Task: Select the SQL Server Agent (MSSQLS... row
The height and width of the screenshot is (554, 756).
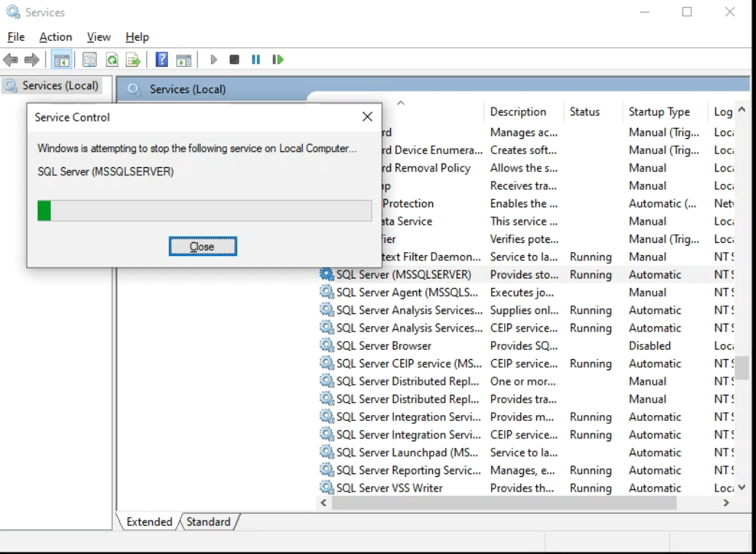Action: pyautogui.click(x=527, y=292)
